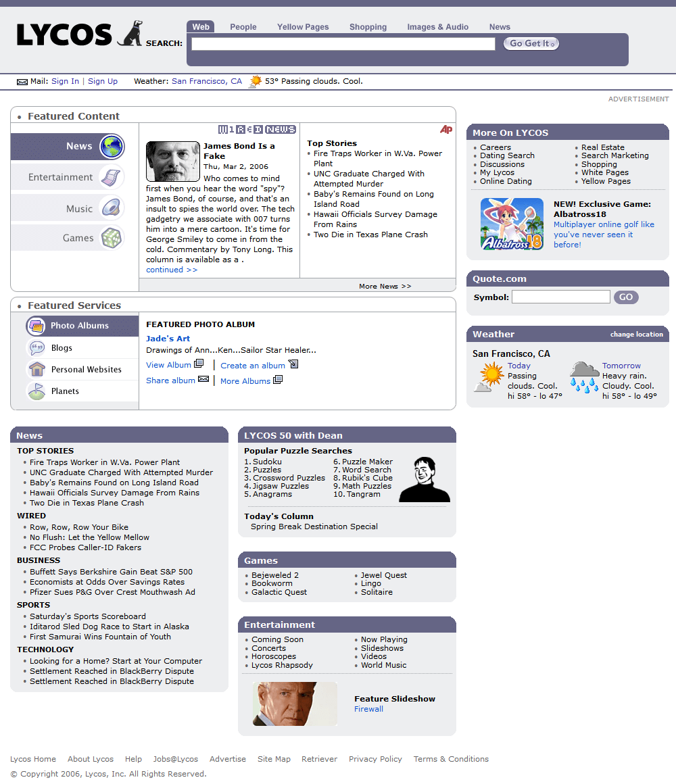Image resolution: width=676 pixels, height=784 pixels.
Task: Open the Firewall slideshow link
Action: [368, 709]
